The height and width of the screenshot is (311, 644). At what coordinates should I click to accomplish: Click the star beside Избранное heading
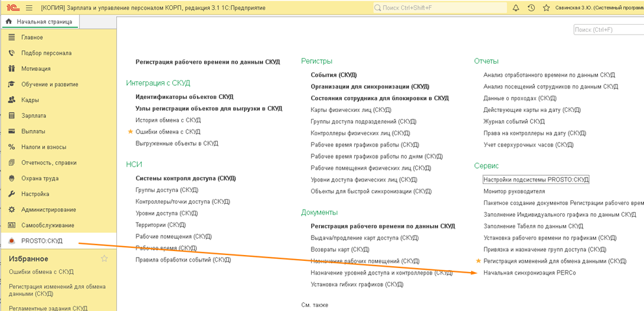coord(105,258)
